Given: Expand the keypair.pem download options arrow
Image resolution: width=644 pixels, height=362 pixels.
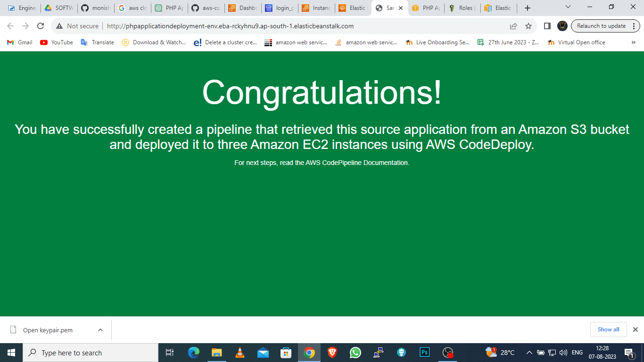Looking at the screenshot, I should pos(100,330).
